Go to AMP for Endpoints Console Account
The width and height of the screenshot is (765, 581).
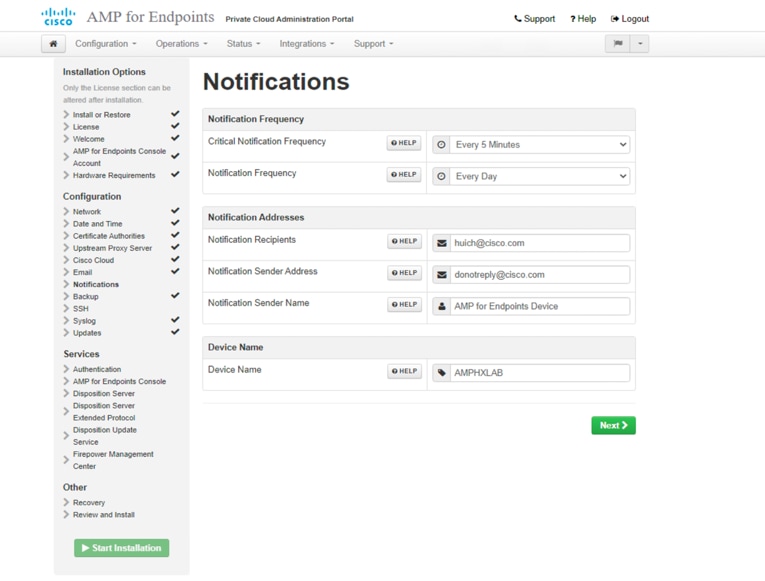[x=119, y=158]
